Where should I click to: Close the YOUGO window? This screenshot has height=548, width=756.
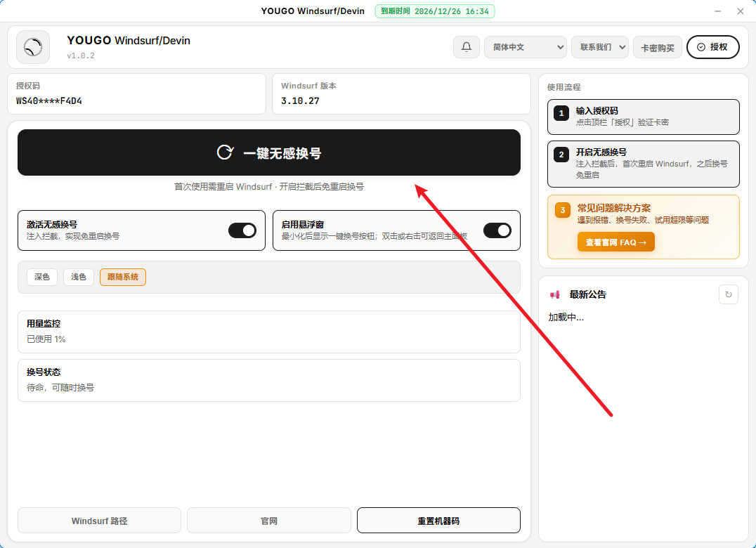(741, 11)
